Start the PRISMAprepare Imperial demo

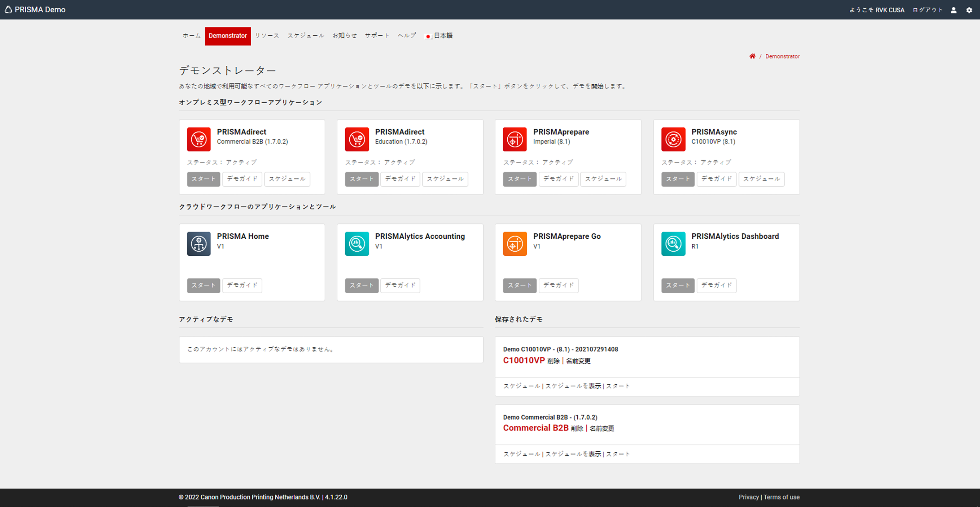519,179
